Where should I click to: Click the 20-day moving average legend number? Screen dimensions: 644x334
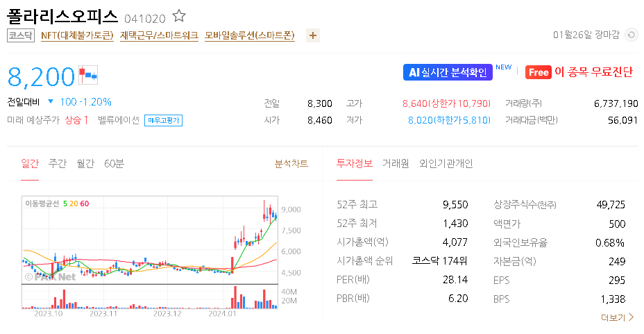[x=74, y=203]
